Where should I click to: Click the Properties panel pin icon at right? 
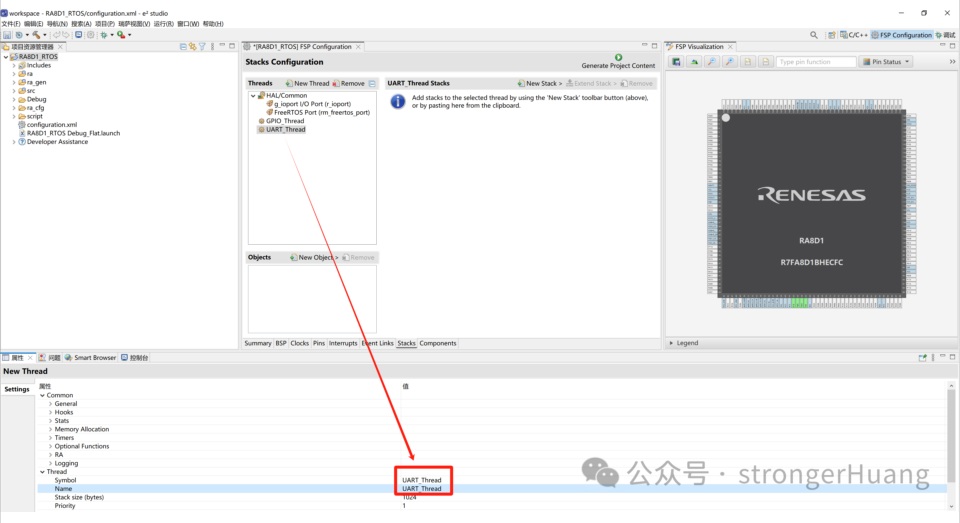pos(923,358)
